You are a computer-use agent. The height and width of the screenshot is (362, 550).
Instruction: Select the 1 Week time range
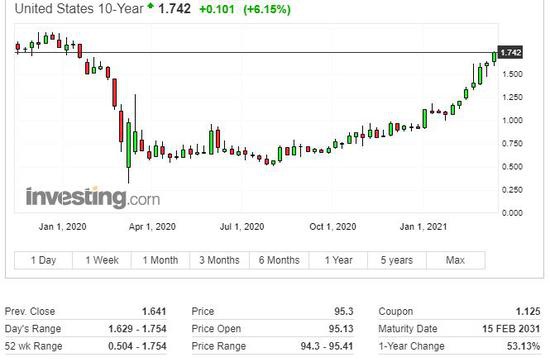pyautogui.click(x=102, y=260)
